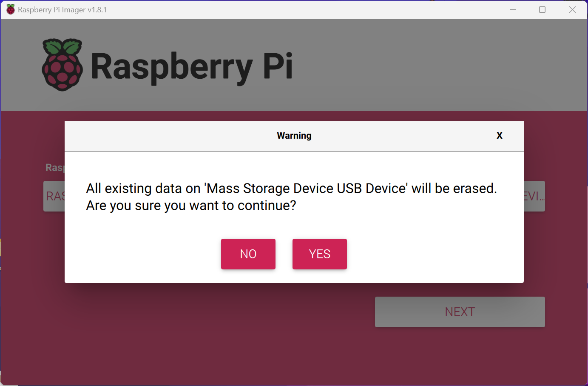The width and height of the screenshot is (588, 386).
Task: Click the "Raspberry Pi Imager v1.8.1" title text
Action: coord(62,10)
